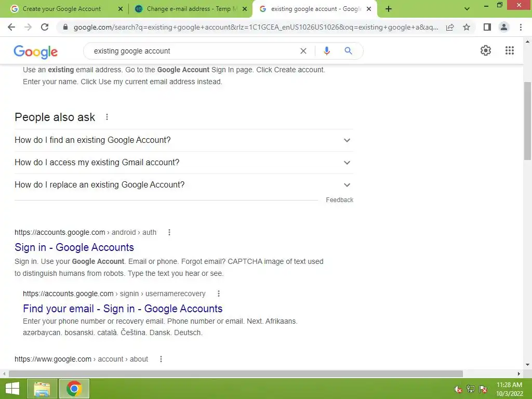
Task: Open Google quick settings gear
Action: point(486,50)
